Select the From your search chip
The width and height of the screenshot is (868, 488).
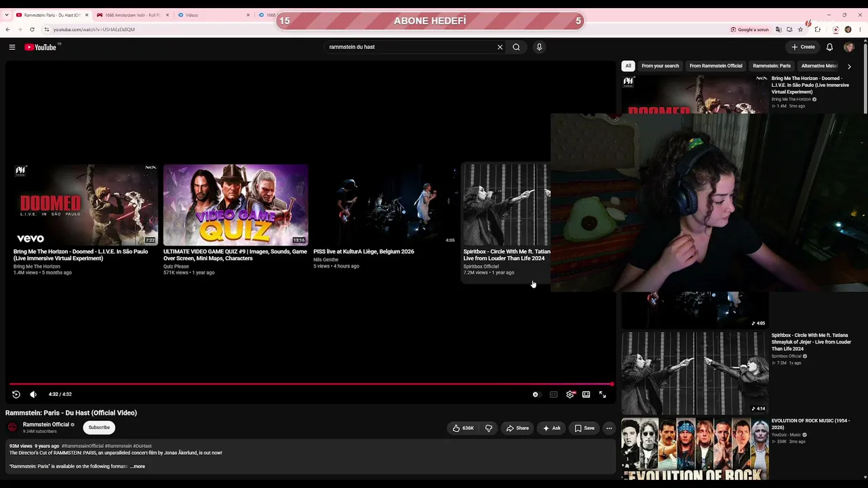click(x=660, y=66)
